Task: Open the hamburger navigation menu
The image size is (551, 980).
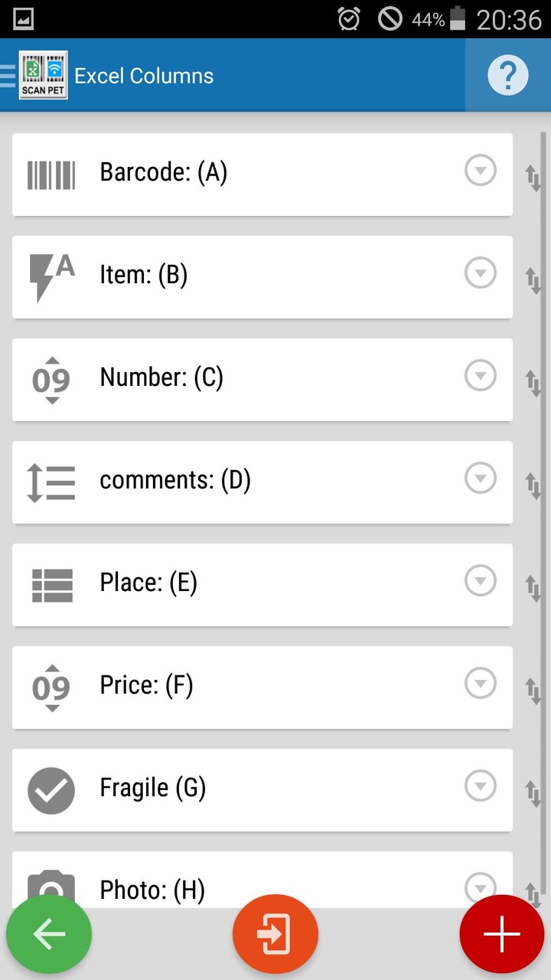Action: coord(8,76)
